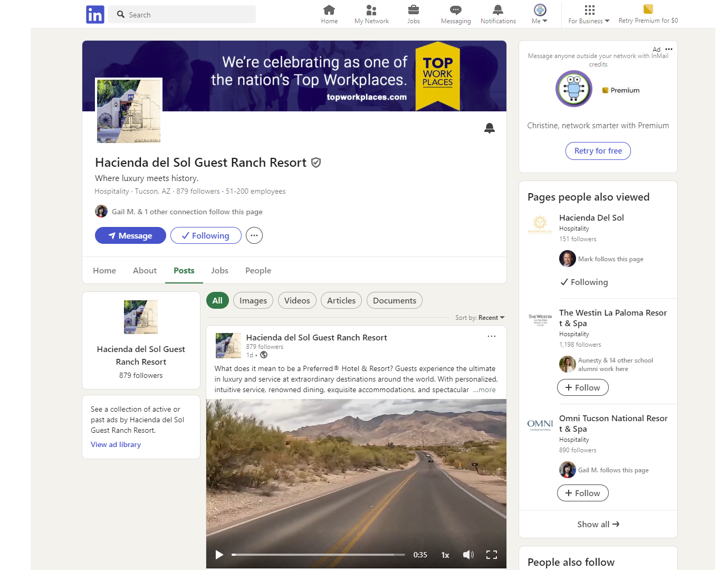The width and height of the screenshot is (728, 570).
Task: Mute the video volume icon
Action: (468, 555)
